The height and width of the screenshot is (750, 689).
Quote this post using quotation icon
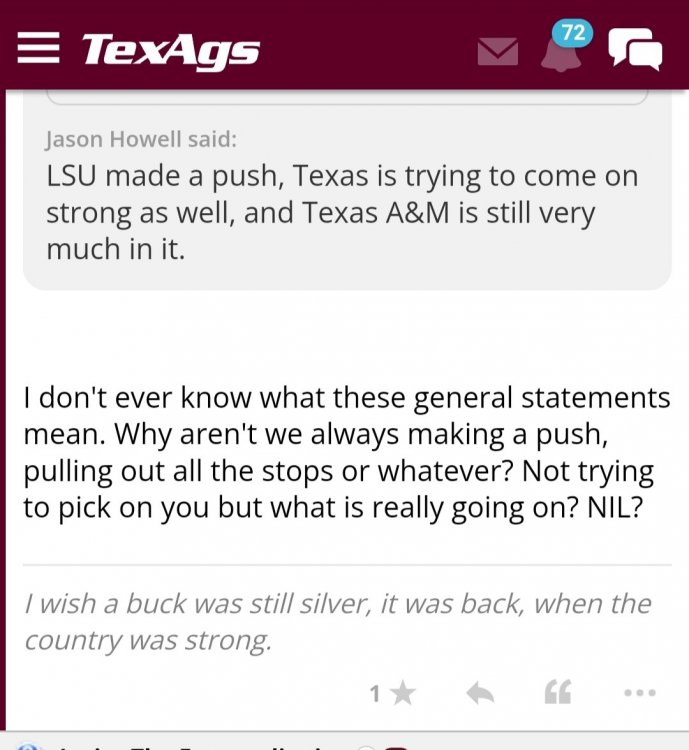pyautogui.click(x=557, y=693)
